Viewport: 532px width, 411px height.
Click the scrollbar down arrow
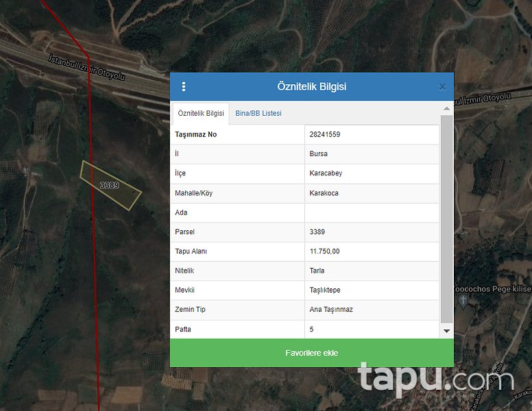(x=447, y=331)
